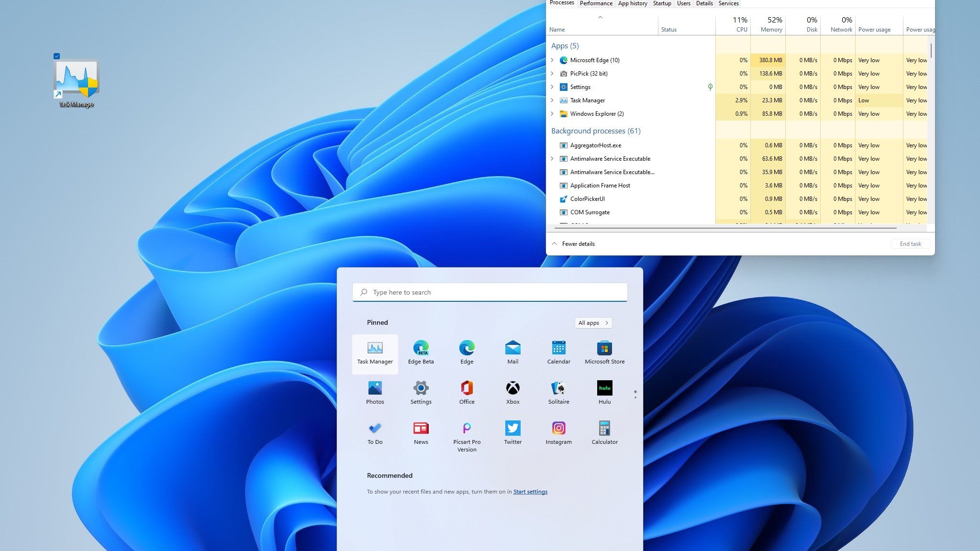Click the All apps button
The width and height of the screenshot is (980, 551).
click(x=593, y=323)
